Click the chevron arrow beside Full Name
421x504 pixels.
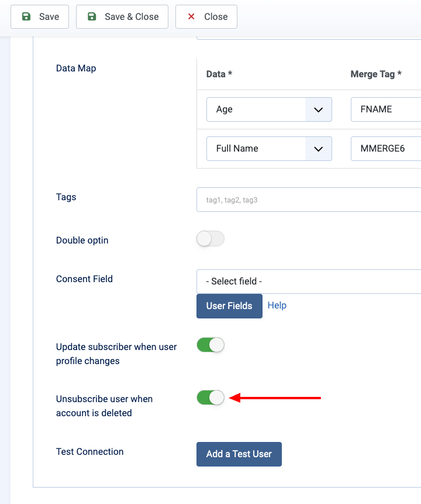click(319, 149)
